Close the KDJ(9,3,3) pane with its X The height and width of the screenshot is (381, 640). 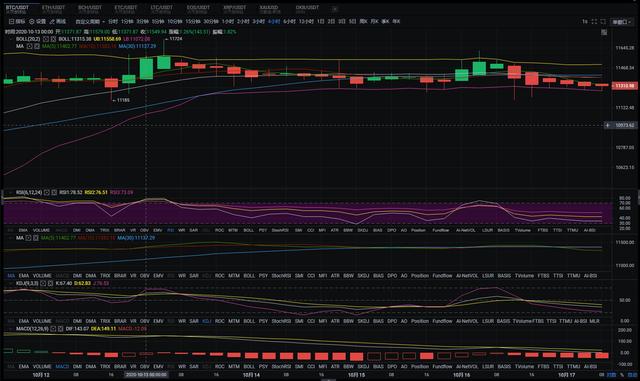[x=50, y=283]
